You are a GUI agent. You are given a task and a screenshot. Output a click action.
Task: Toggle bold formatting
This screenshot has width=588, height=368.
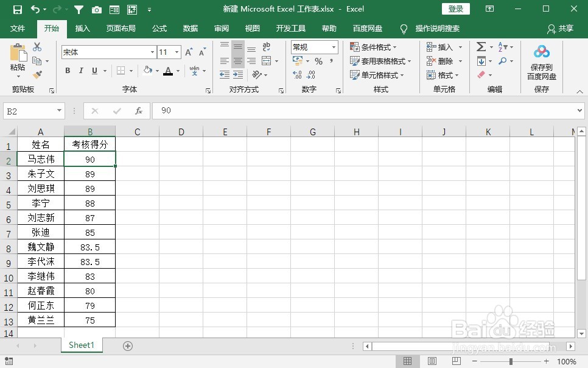click(68, 70)
